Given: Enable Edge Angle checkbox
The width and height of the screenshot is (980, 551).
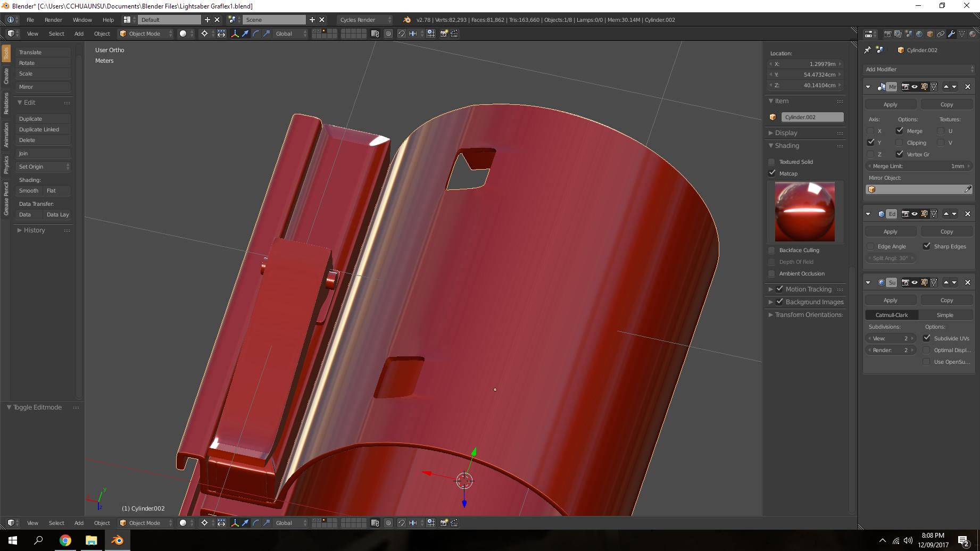Looking at the screenshot, I should coord(871,246).
